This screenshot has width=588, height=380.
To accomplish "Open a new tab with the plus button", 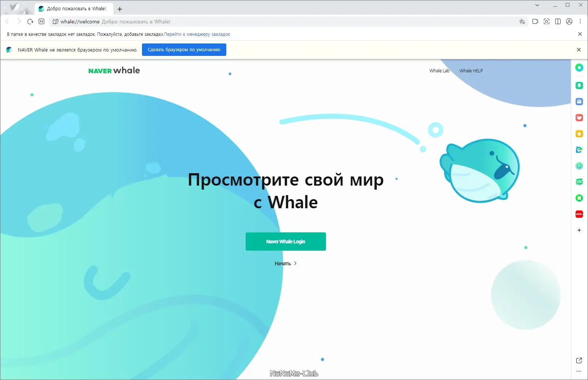I will (x=120, y=9).
